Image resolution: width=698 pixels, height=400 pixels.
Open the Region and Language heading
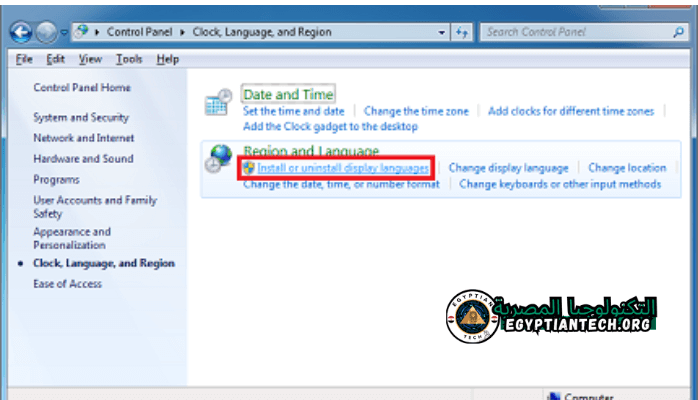tap(311, 150)
